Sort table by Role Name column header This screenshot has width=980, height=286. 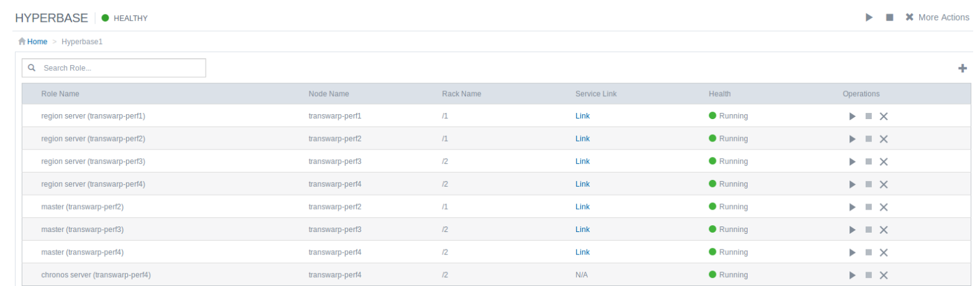[x=60, y=94]
